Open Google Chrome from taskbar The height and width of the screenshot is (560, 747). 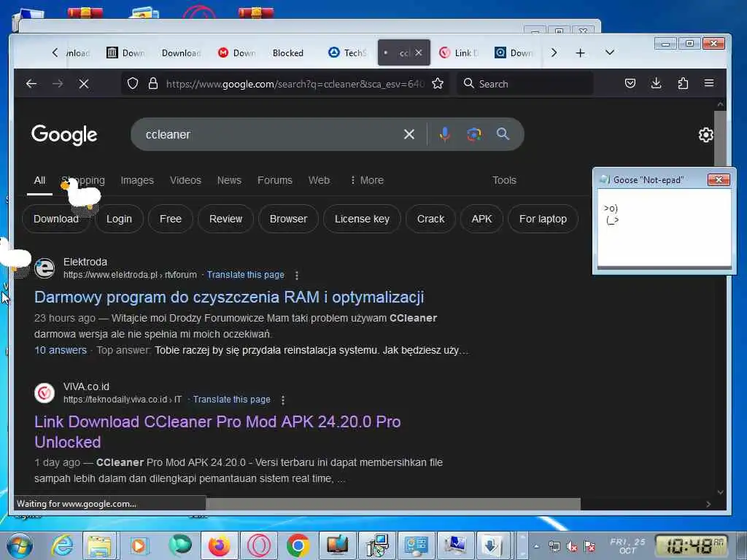(x=298, y=545)
